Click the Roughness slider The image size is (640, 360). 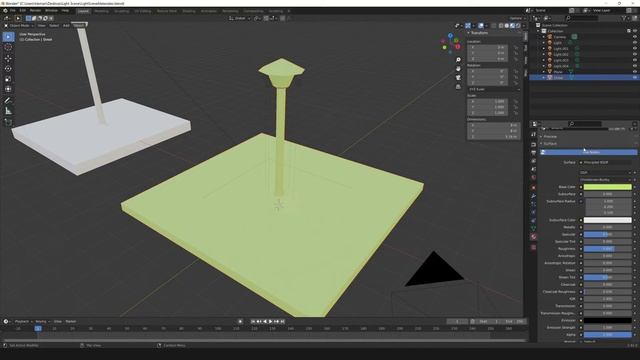(x=607, y=249)
